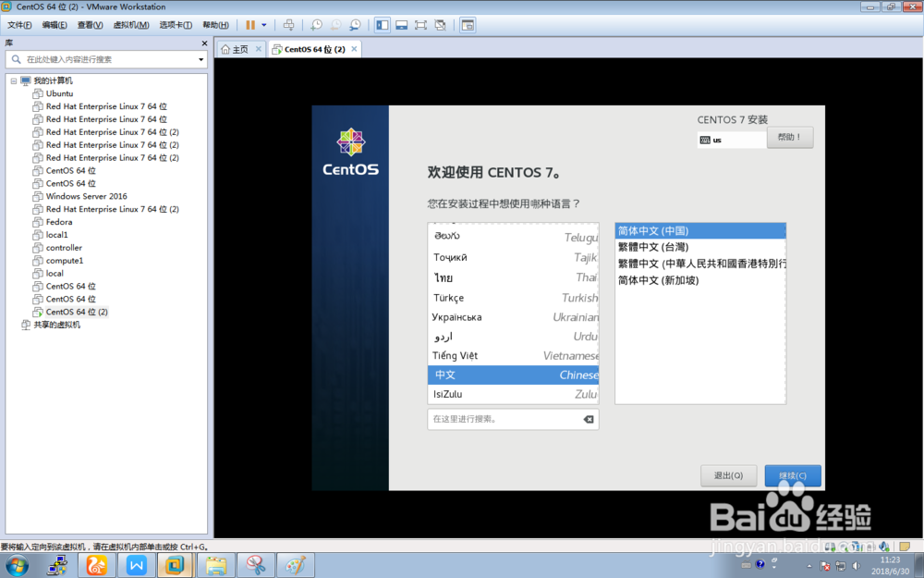Click the 帮助！ button in the installer
Screen dimensions: 924x578
tap(790, 138)
